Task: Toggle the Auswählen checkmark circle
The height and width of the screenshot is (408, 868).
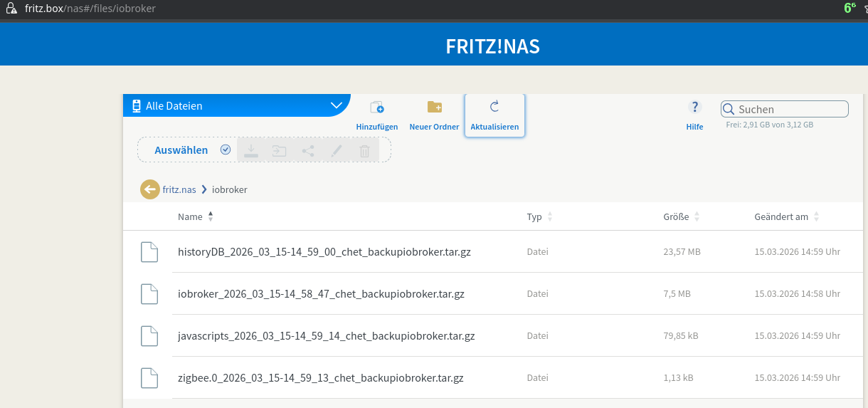Action: [226, 150]
